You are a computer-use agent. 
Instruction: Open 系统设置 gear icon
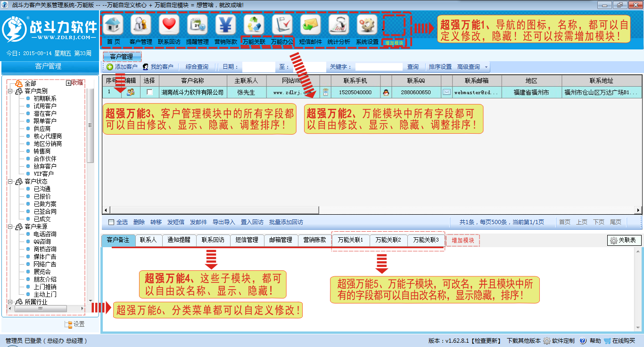[367, 25]
